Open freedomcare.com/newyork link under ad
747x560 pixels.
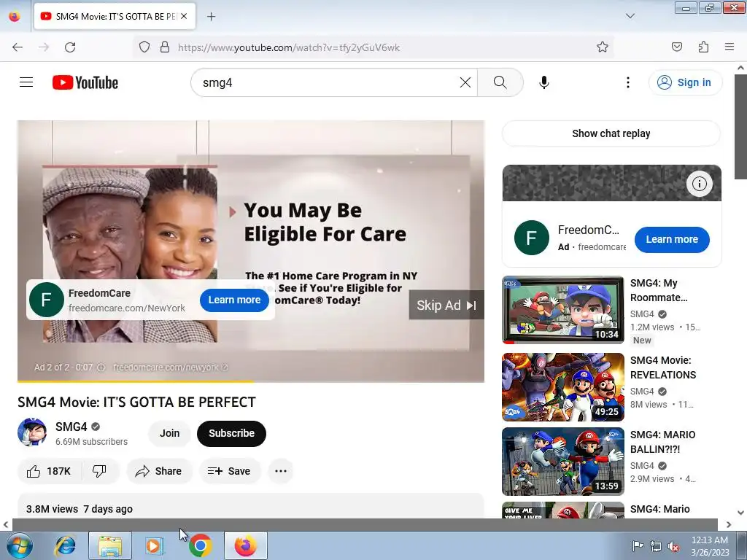[171, 367]
